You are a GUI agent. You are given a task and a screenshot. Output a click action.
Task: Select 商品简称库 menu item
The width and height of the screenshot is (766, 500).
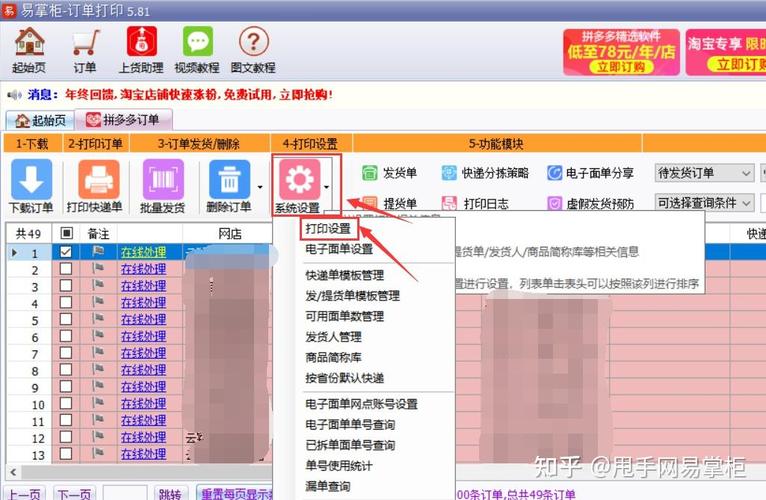pyautogui.click(x=334, y=357)
